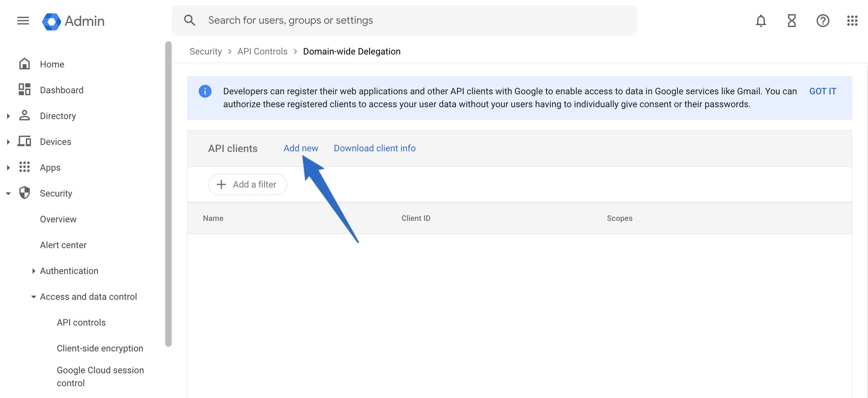868x398 pixels.
Task: Click the Home house icon
Action: [x=24, y=64]
